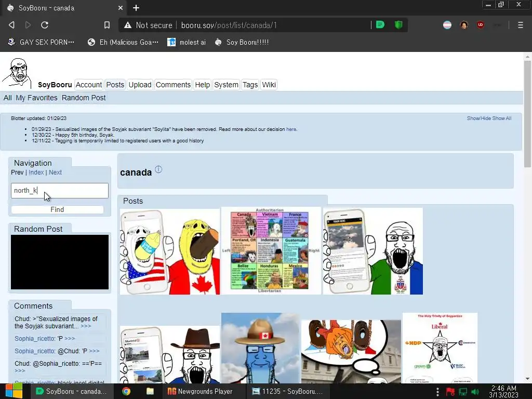Open the Posts menu item
The image size is (532, 399).
click(x=115, y=85)
